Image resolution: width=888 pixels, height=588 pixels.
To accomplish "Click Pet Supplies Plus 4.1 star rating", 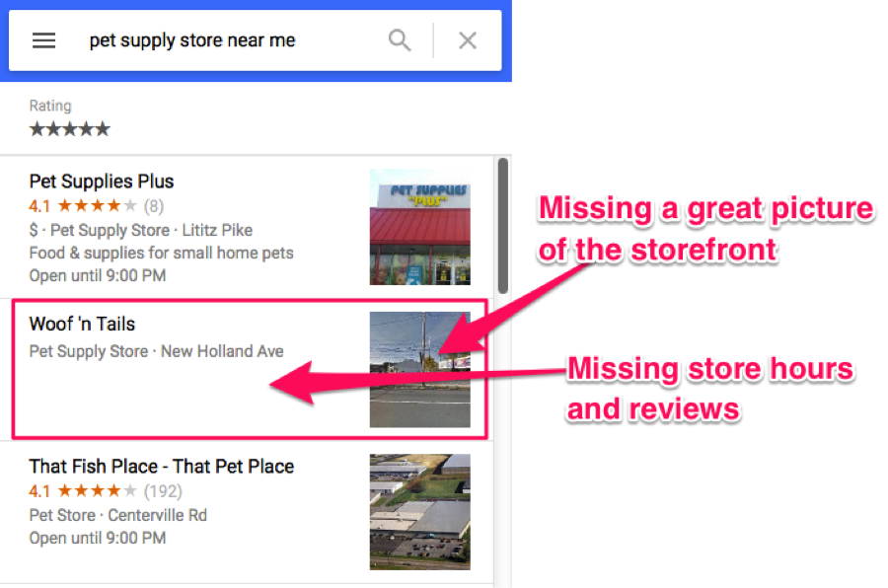I will pos(83,205).
